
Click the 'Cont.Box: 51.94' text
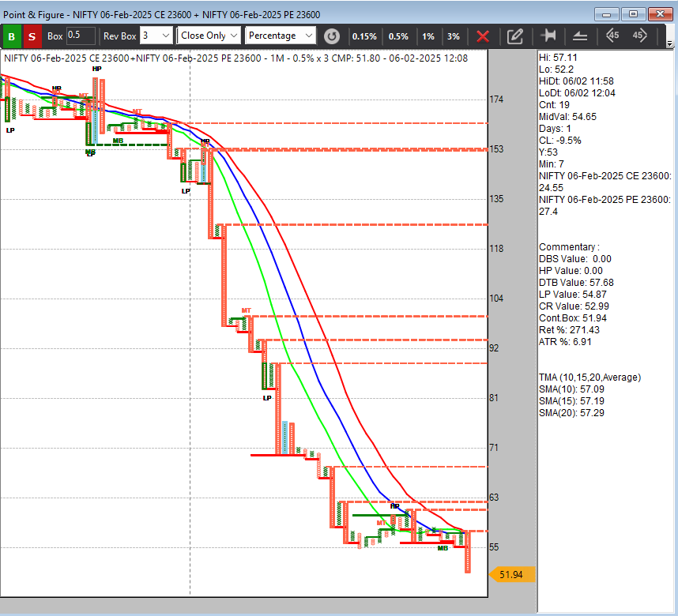(572, 318)
